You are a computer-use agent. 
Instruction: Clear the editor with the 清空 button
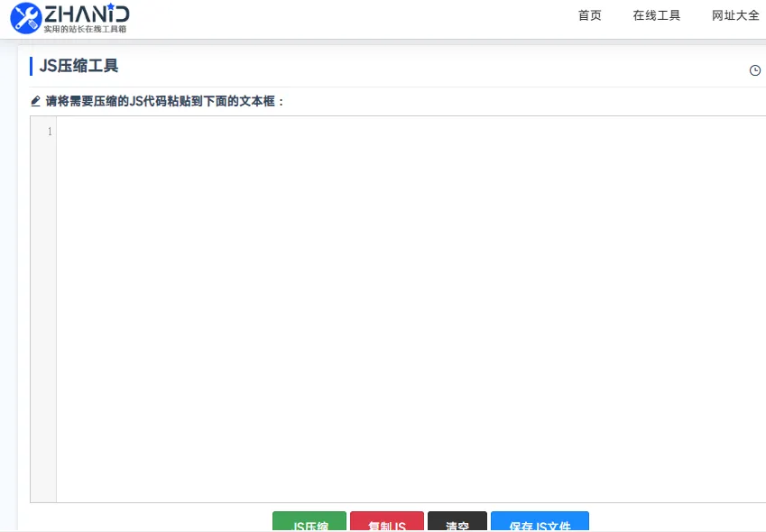[457, 523]
